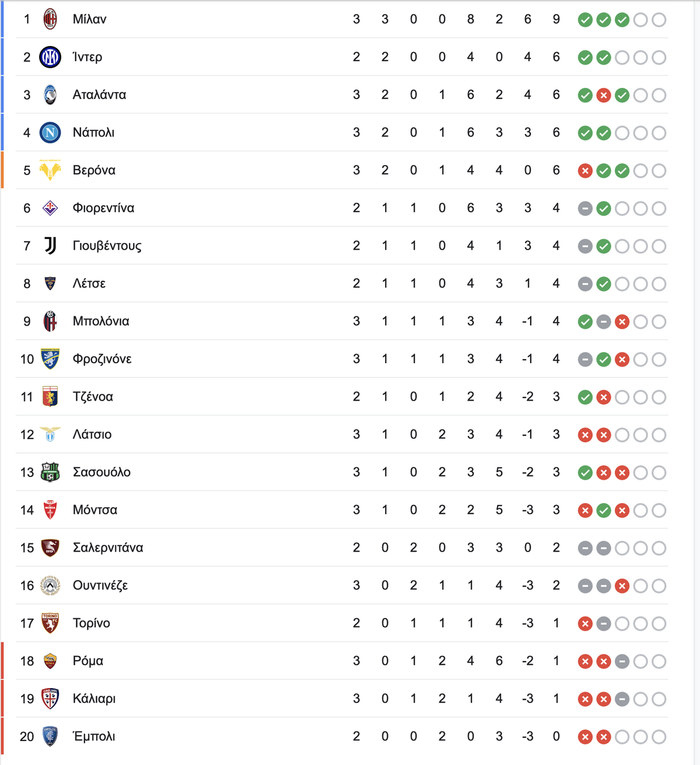
Task: Click the Torino club crest
Action: point(50,623)
